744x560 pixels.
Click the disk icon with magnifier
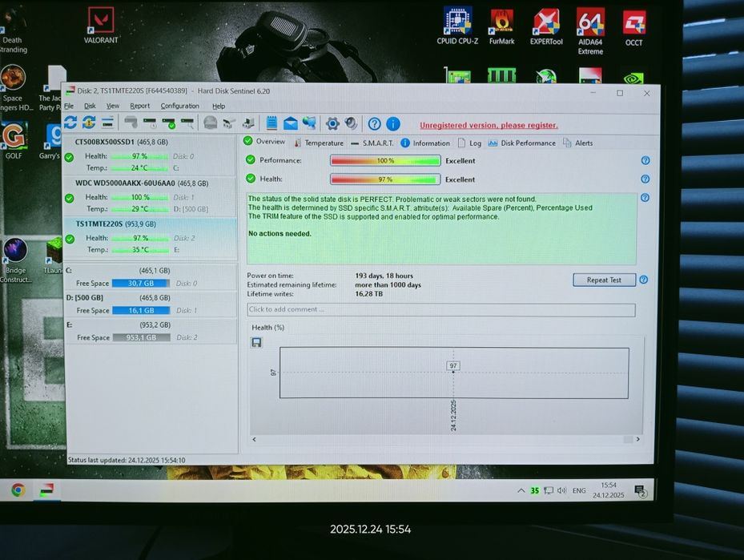click(x=187, y=123)
